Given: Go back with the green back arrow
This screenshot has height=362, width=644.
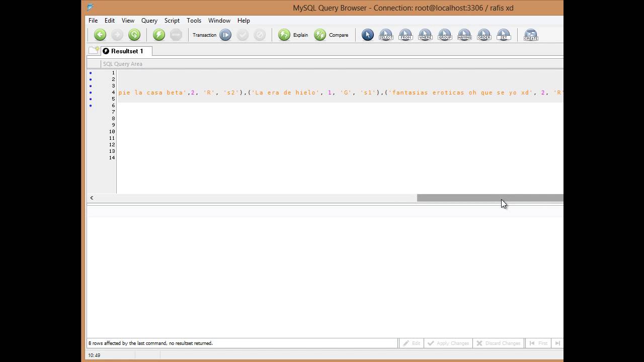Looking at the screenshot, I should click(100, 35).
